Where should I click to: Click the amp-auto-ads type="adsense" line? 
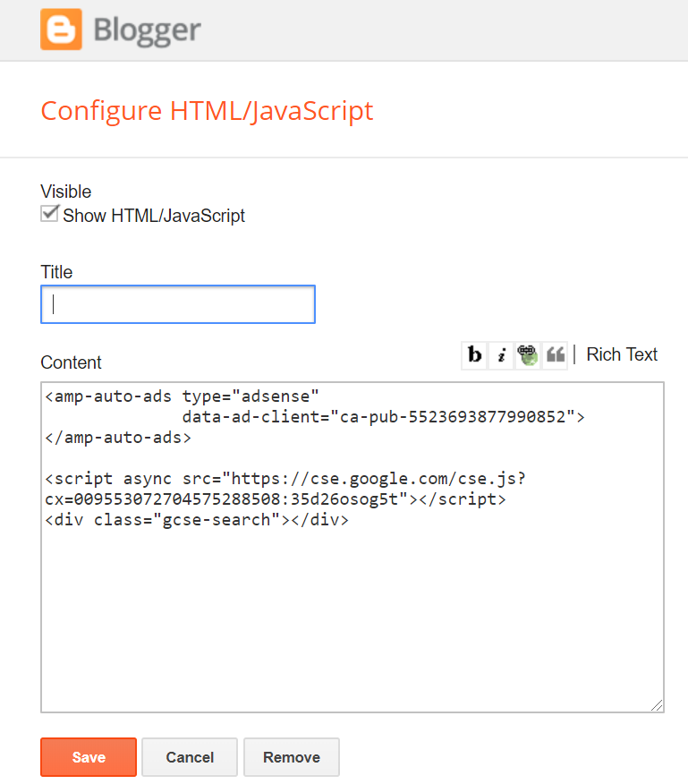(x=182, y=396)
